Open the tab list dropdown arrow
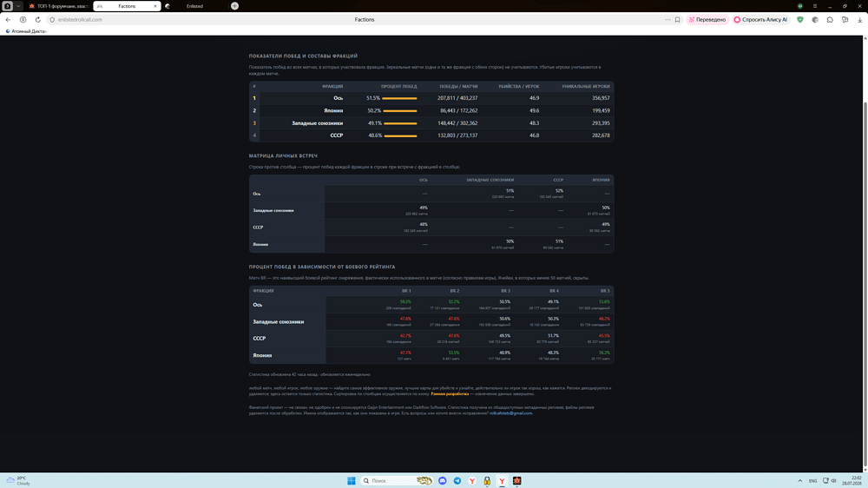Screen dimensions: 868x488 18,6
